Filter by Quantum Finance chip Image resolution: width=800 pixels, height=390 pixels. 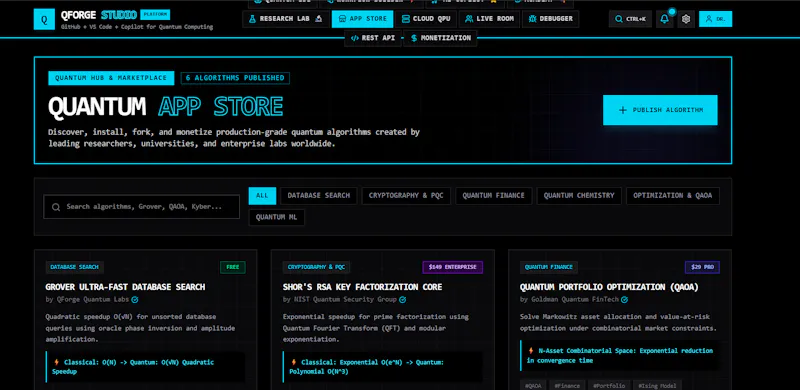tap(493, 196)
